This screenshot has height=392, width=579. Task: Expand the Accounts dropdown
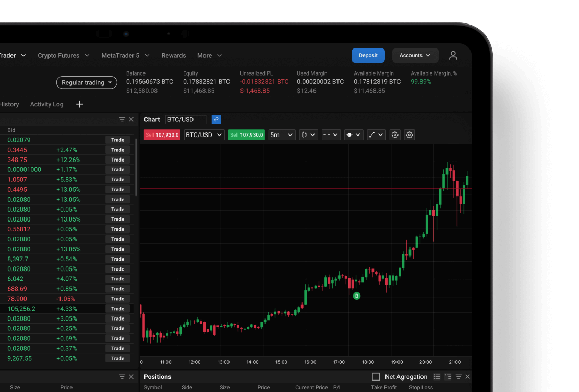click(x=415, y=55)
